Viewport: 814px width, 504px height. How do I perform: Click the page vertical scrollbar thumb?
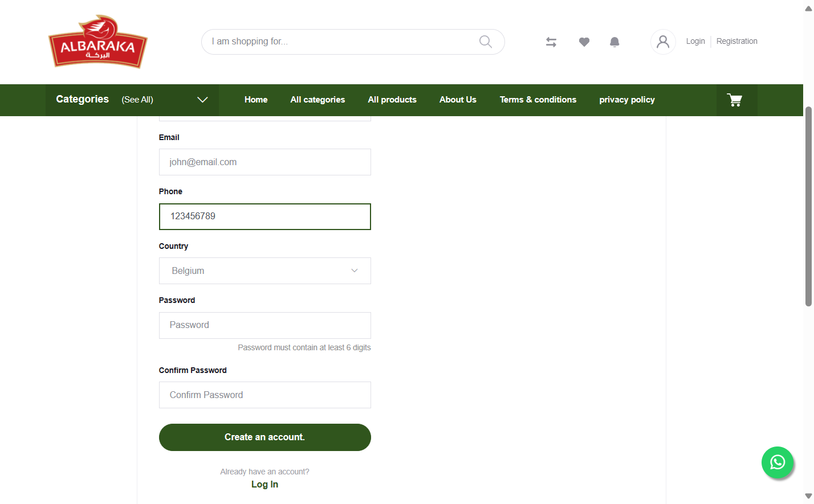point(808,206)
